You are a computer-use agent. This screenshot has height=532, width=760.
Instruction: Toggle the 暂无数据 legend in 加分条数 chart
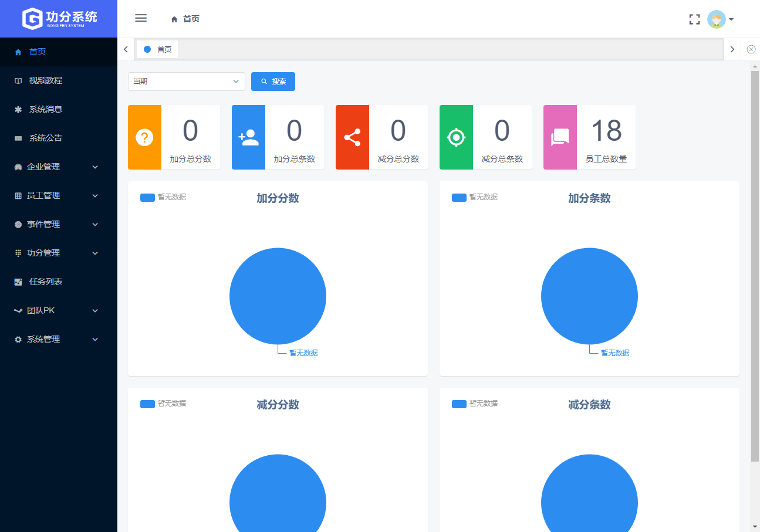click(475, 197)
